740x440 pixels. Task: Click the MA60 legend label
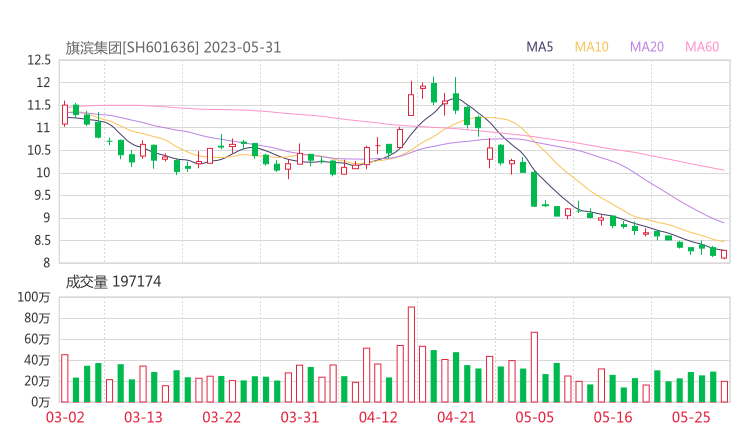[x=702, y=47]
